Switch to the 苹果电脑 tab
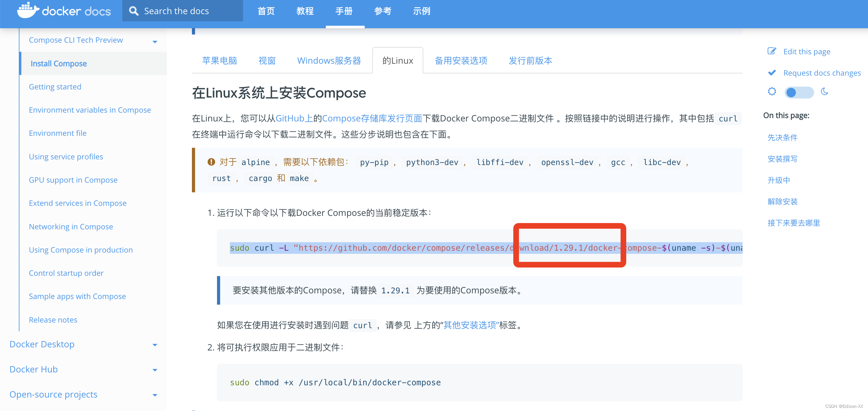 coord(220,61)
